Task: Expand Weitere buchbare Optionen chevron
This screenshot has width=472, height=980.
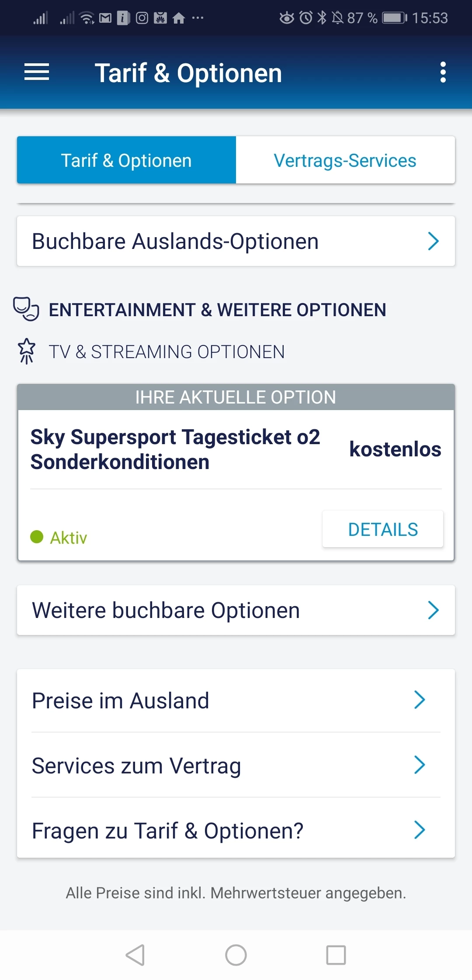Action: click(x=433, y=610)
